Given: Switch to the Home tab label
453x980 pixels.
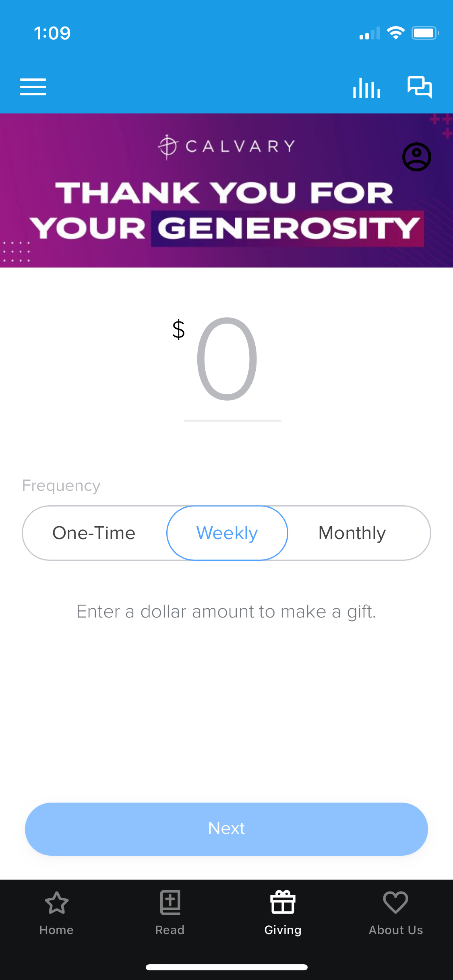Looking at the screenshot, I should tap(56, 930).
